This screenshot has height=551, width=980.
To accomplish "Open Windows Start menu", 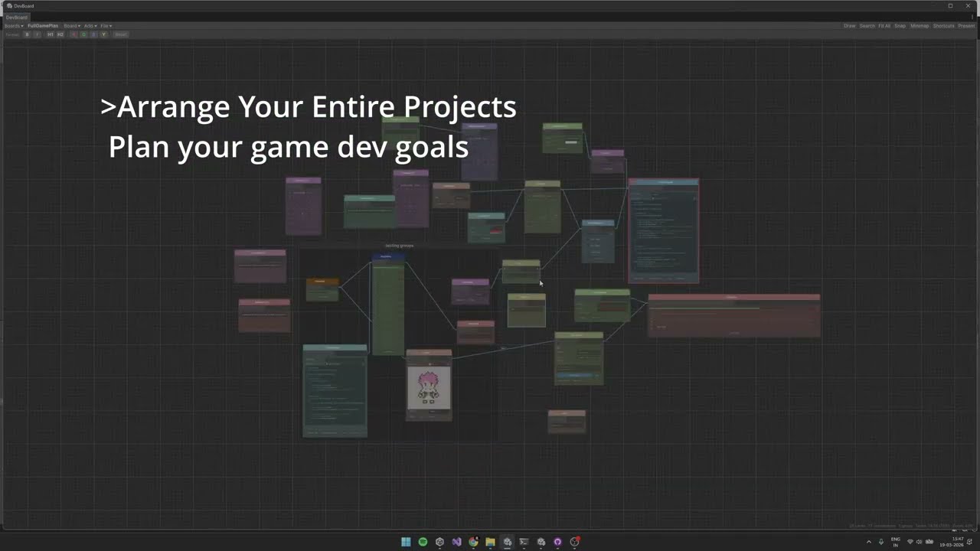I will pyautogui.click(x=406, y=542).
